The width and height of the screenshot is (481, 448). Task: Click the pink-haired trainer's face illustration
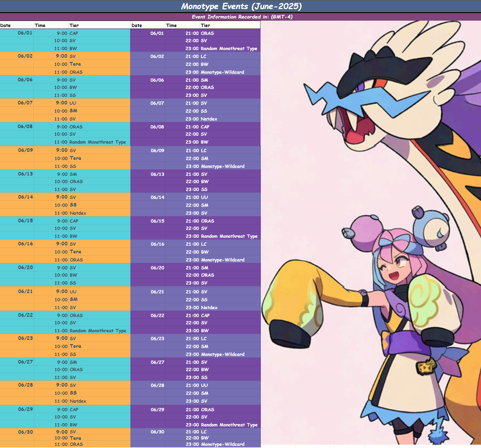395,267
